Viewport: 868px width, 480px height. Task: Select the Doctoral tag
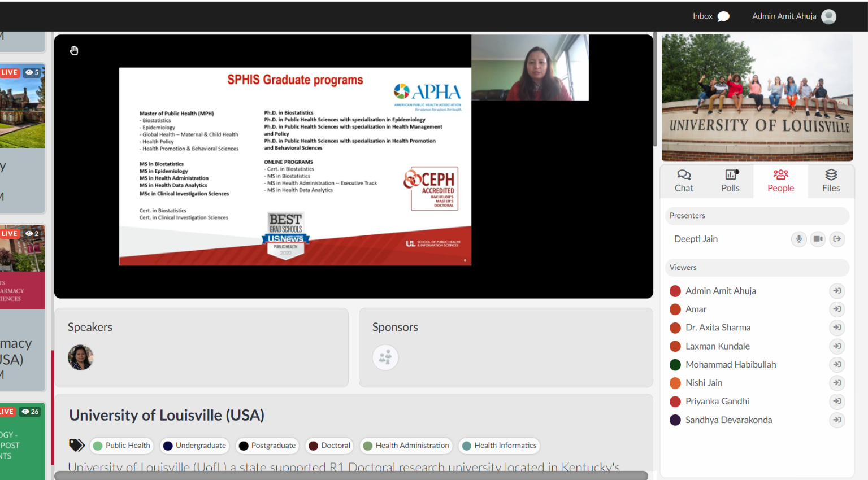tap(329, 446)
